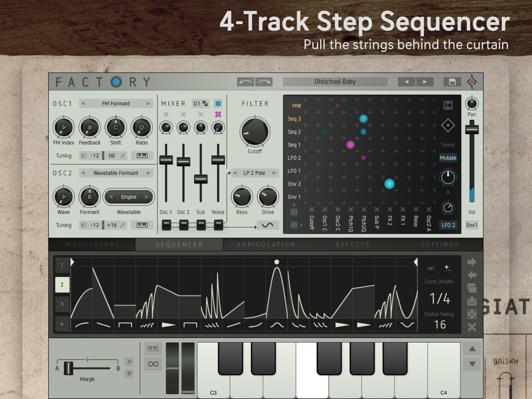Select next OSC 1 type after FM Formant
Image resolution: width=532 pixels, height=399 pixels.
pyautogui.click(x=148, y=103)
